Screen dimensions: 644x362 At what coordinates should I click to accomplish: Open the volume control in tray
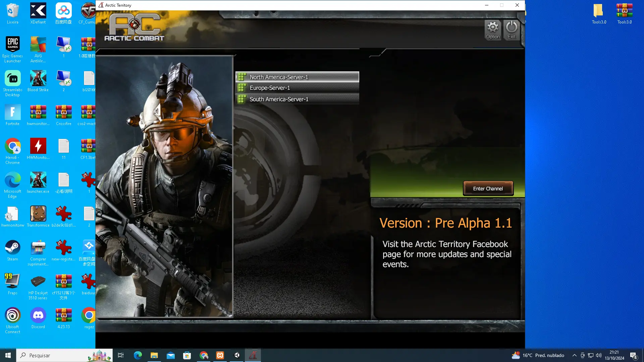[599, 355]
